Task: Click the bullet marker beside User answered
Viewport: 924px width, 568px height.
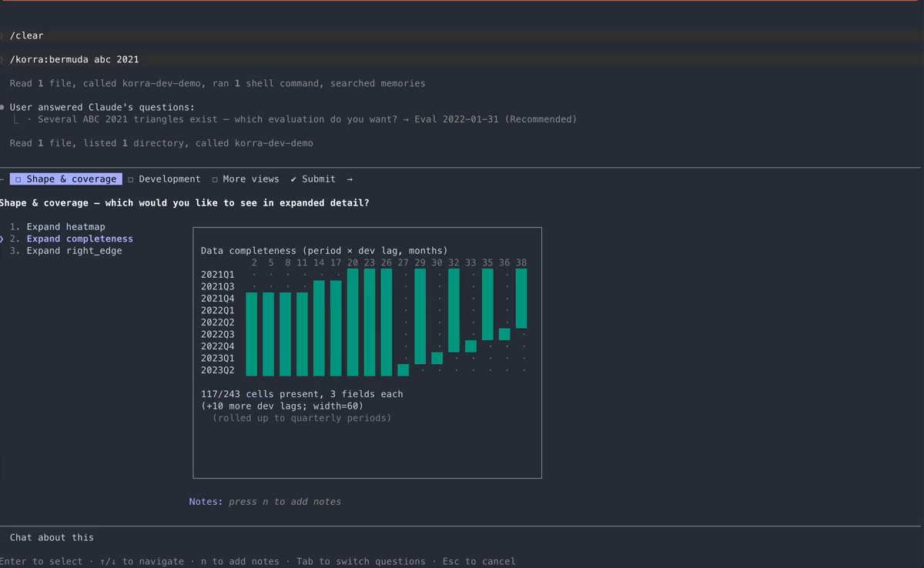Action: pos(2,107)
